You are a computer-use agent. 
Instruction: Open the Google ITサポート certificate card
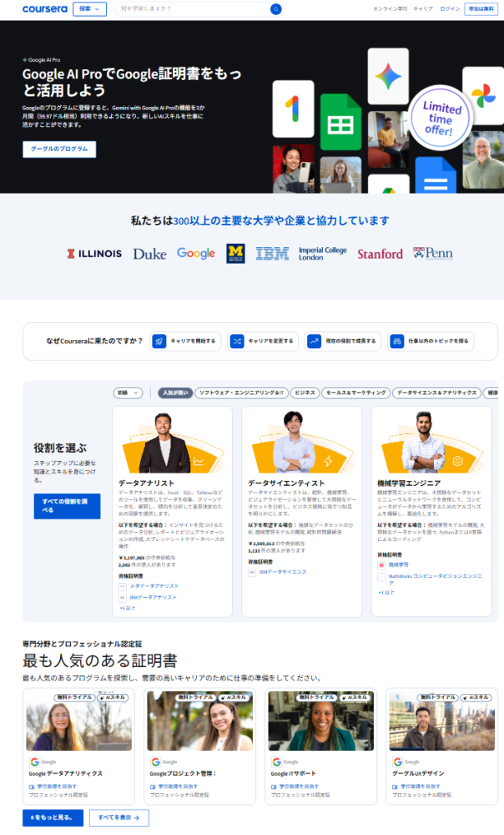pyautogui.click(x=321, y=746)
